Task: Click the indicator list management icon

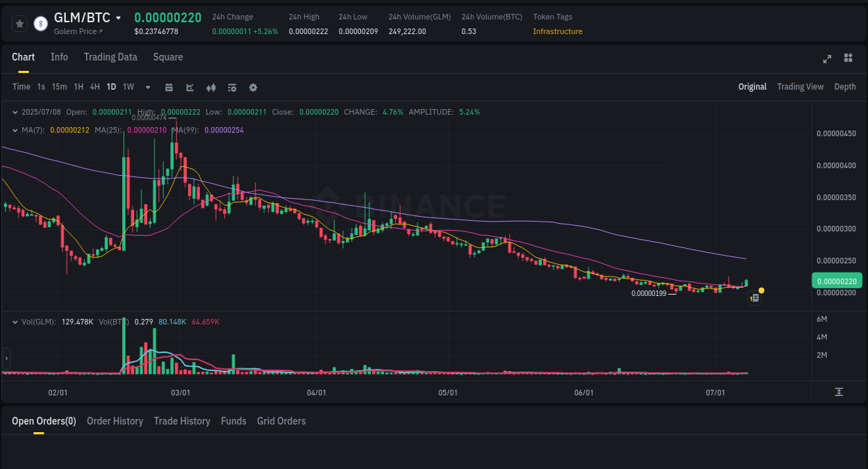Action: pos(231,87)
